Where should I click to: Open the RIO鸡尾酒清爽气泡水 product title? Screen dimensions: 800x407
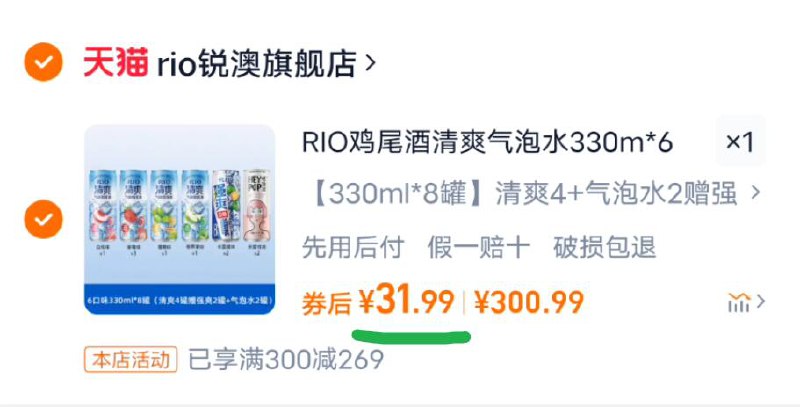tap(488, 142)
